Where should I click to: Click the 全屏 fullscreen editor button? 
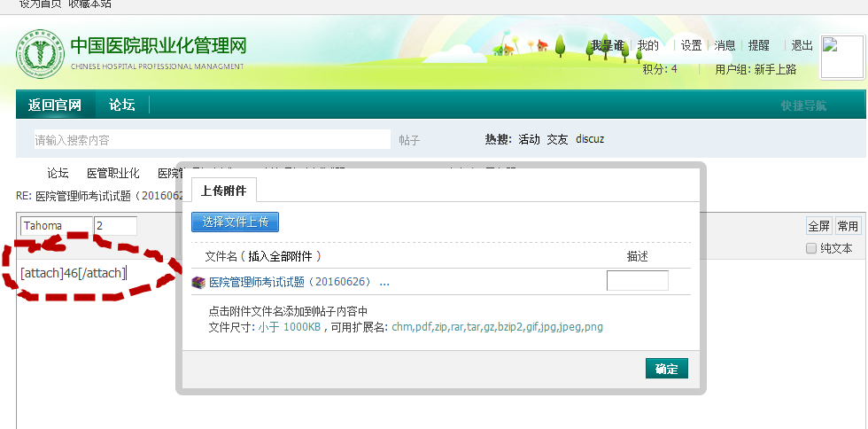point(818,226)
